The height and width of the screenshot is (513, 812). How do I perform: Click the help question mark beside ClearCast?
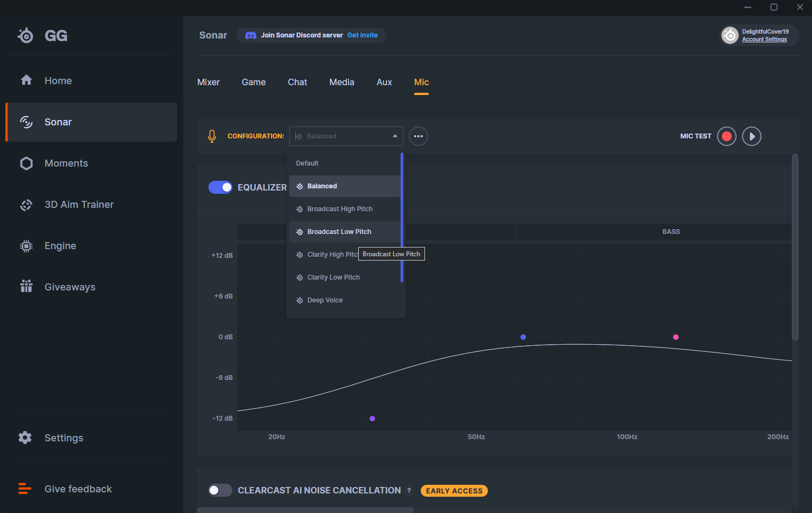click(x=409, y=491)
